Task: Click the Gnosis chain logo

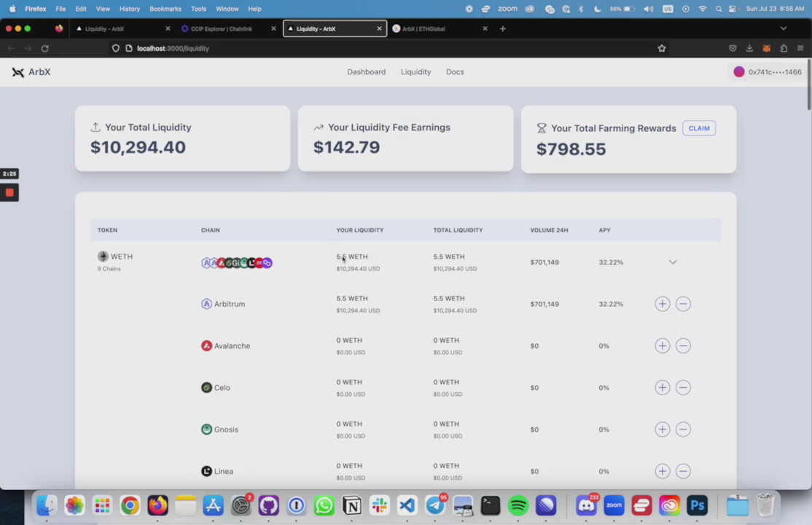Action: pos(206,429)
